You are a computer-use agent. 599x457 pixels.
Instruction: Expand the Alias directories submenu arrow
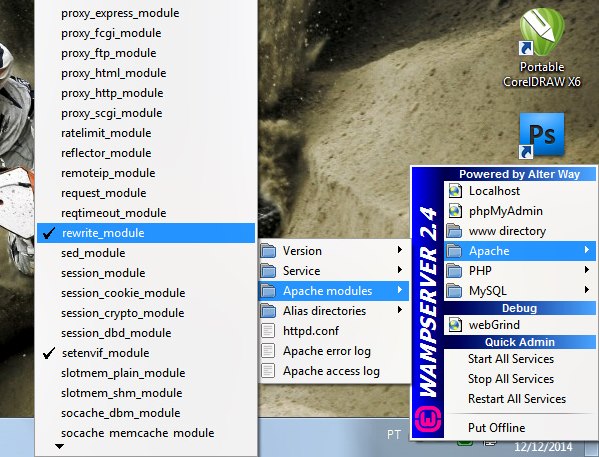(400, 310)
